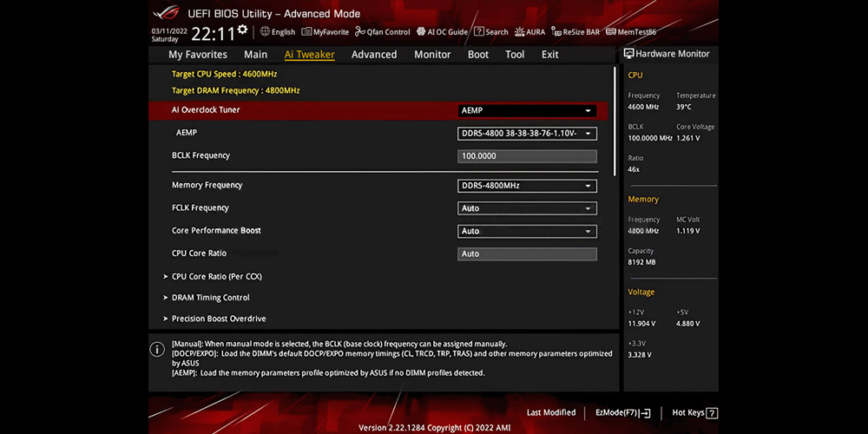The width and height of the screenshot is (868, 434).
Task: Click the BCLK Frequency input field
Action: coord(527,156)
